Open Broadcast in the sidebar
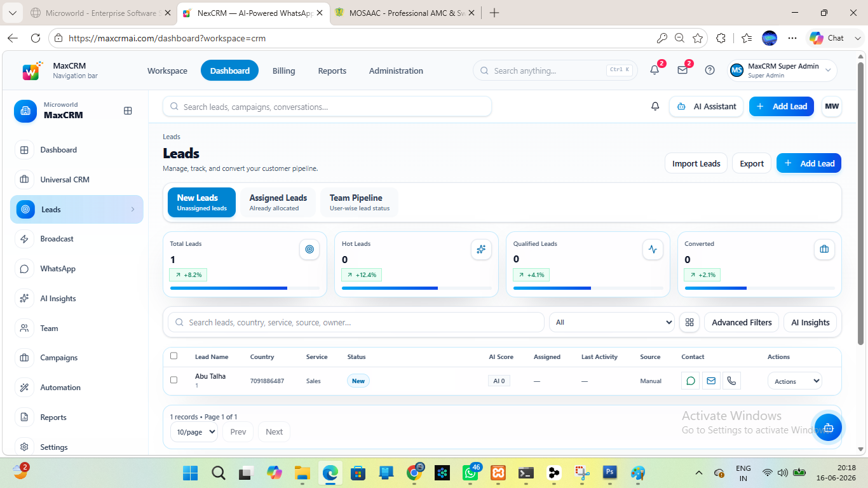Viewport: 868px width, 488px height. coord(77,239)
